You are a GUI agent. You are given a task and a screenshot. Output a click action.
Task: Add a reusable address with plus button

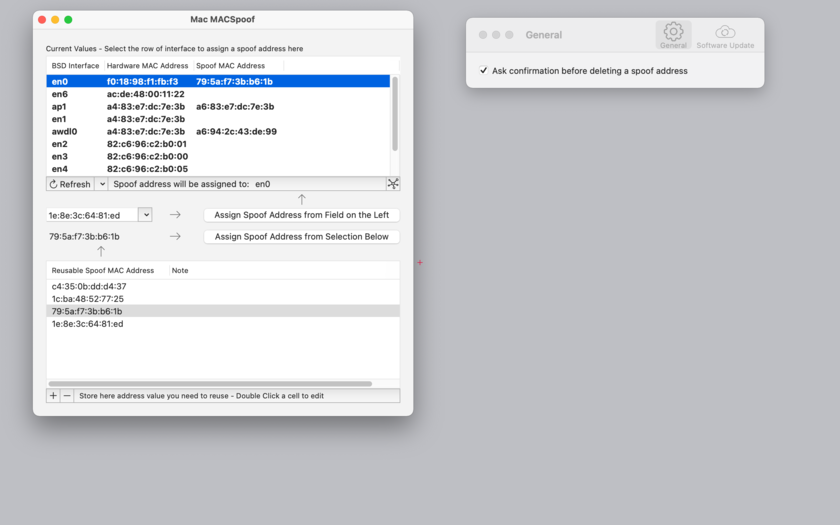pyautogui.click(x=53, y=396)
